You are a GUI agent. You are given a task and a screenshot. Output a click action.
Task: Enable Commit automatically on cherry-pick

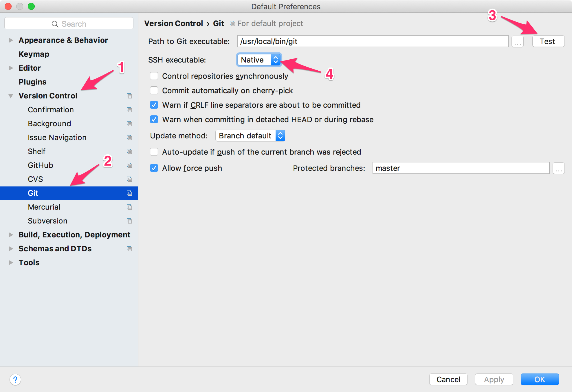(x=154, y=91)
